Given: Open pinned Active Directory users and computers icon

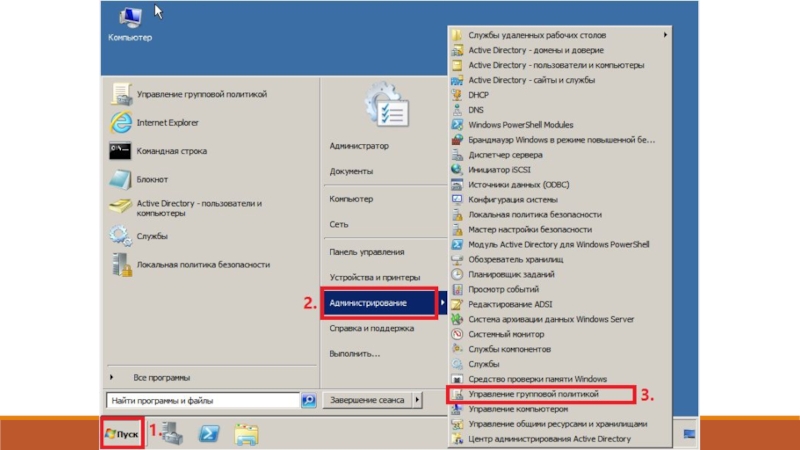Looking at the screenshot, I should tap(120, 207).
